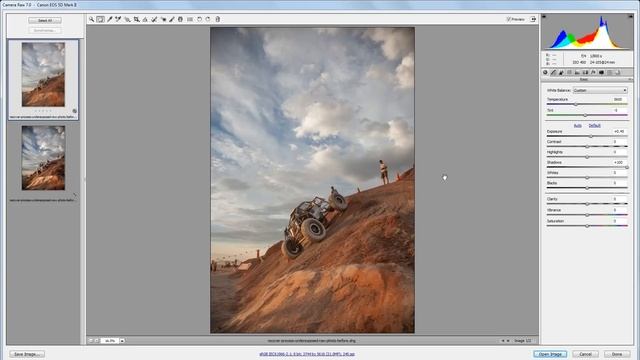Image resolution: width=640 pixels, height=360 pixels.
Task: Switch to the Effects panel tab
Action: (593, 72)
